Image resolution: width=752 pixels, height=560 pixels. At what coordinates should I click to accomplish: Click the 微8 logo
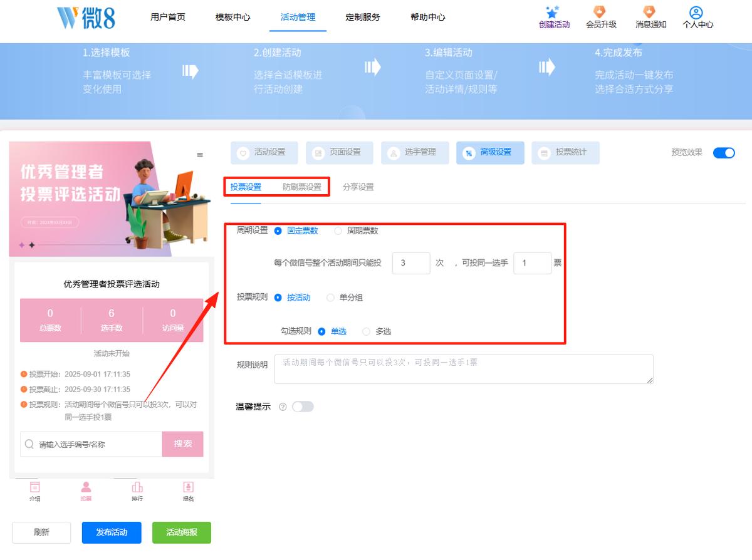tap(86, 18)
